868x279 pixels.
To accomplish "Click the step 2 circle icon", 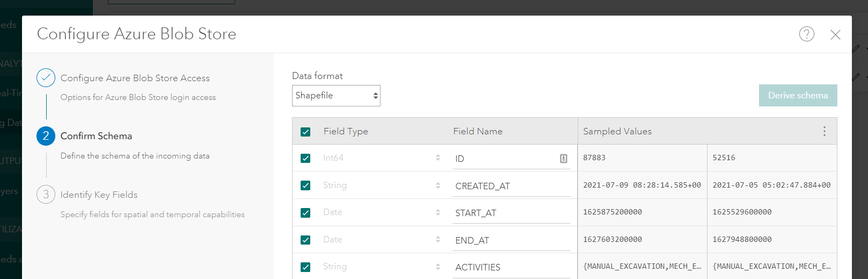I will (46, 136).
